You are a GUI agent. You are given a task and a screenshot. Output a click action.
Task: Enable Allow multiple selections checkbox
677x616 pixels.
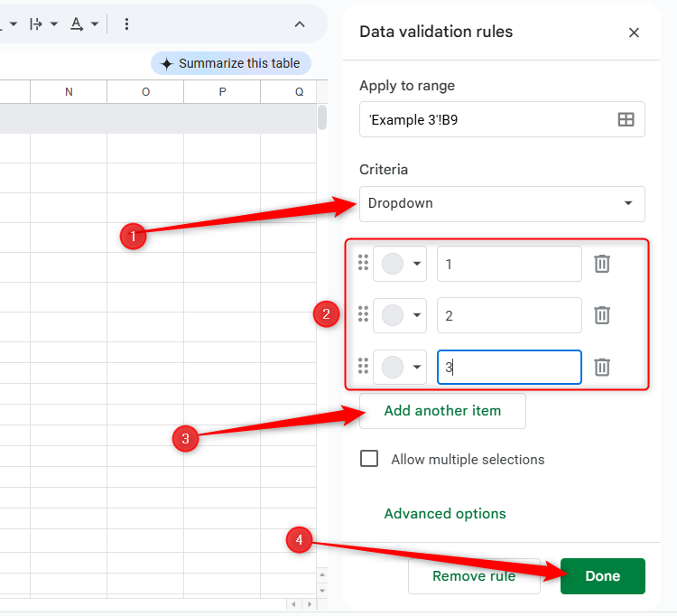[x=369, y=459]
